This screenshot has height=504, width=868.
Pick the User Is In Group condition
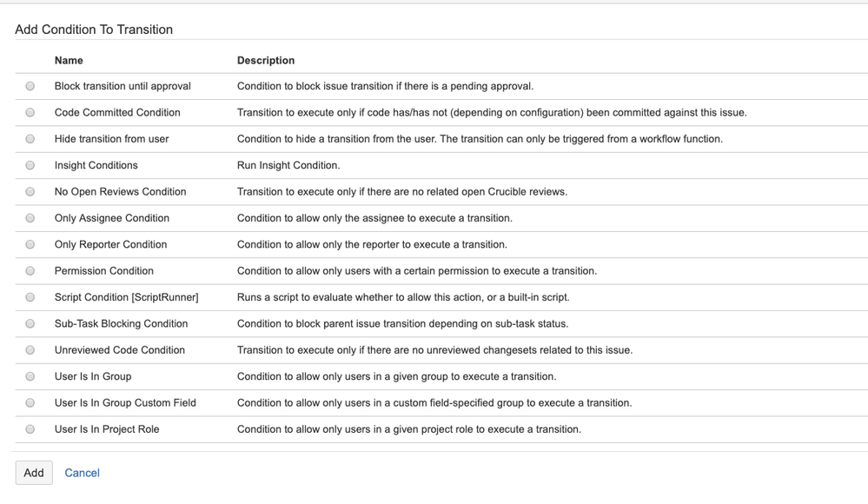pyautogui.click(x=30, y=376)
